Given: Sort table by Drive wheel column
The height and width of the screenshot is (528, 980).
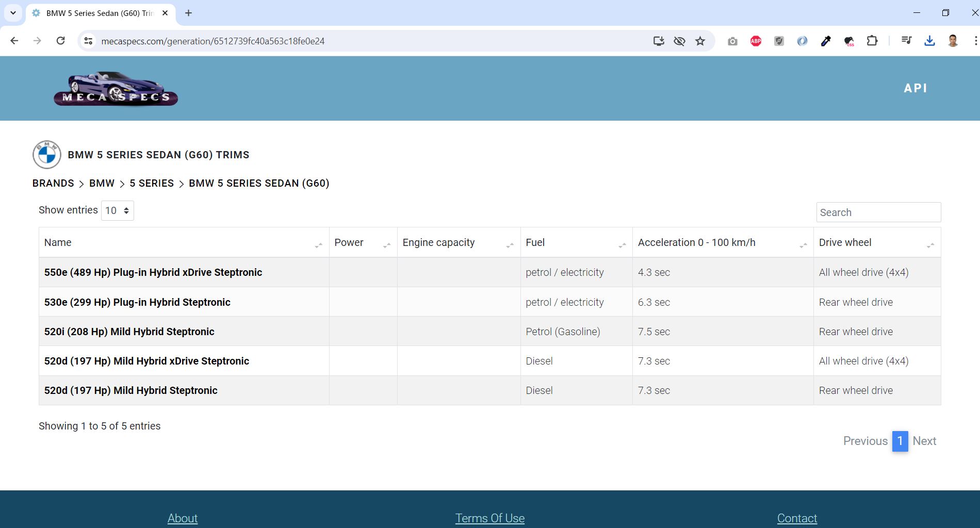Looking at the screenshot, I should point(877,242).
